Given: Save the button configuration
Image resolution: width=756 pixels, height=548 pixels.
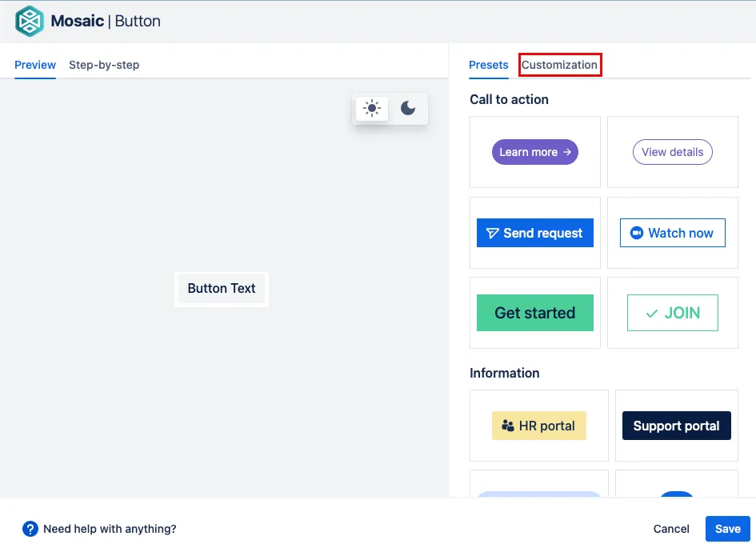Looking at the screenshot, I should coord(727,529).
